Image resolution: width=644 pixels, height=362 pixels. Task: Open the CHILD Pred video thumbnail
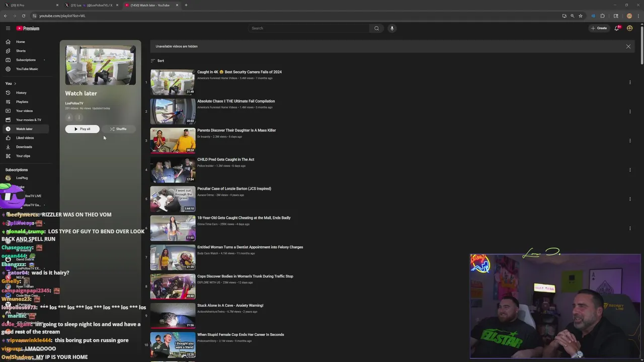[173, 169]
